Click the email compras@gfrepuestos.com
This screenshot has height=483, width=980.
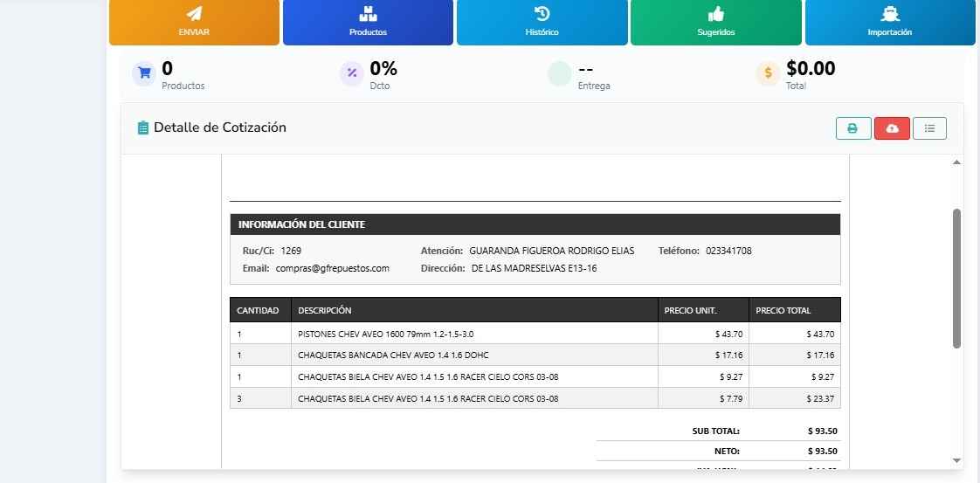[332, 268]
